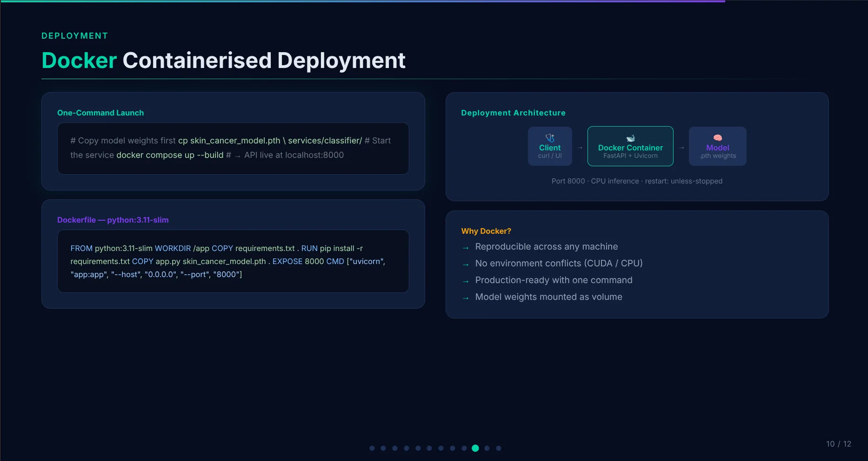Click the Model .pth weights card
The width and height of the screenshot is (868, 461).
[718, 146]
